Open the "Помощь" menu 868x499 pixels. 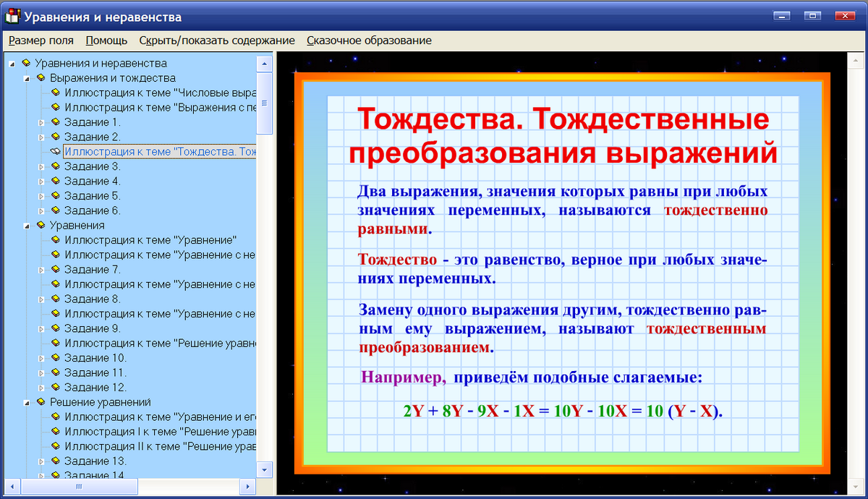point(106,40)
